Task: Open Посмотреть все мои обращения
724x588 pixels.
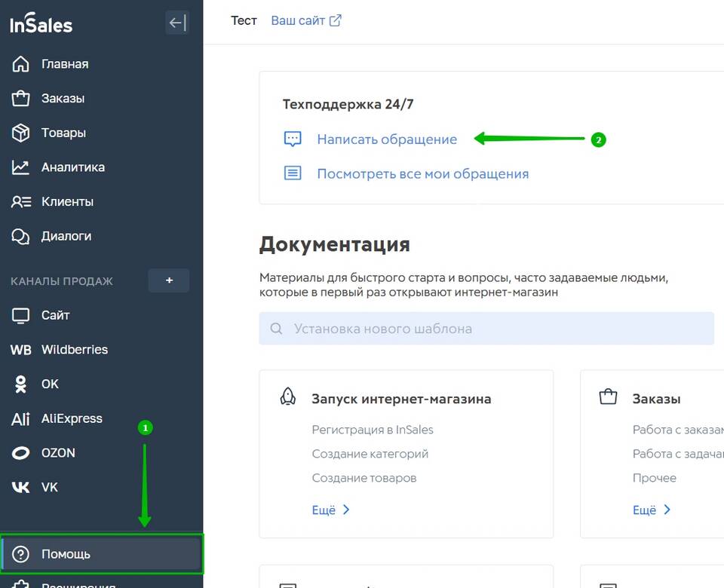Action: coord(423,173)
